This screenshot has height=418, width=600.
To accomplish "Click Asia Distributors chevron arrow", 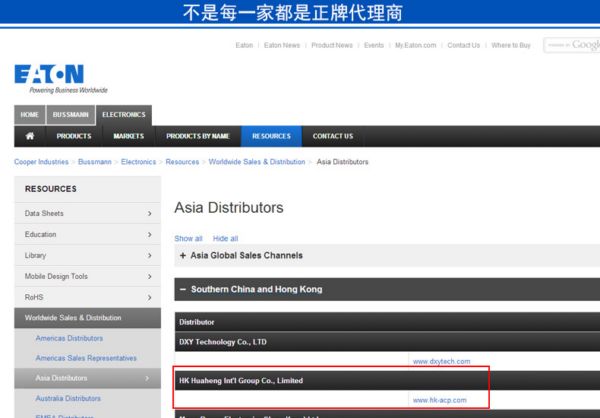I will pyautogui.click(x=147, y=378).
